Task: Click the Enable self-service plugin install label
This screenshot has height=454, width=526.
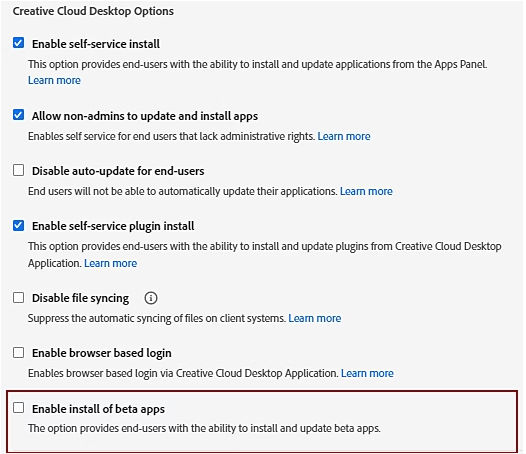Action: tap(113, 226)
